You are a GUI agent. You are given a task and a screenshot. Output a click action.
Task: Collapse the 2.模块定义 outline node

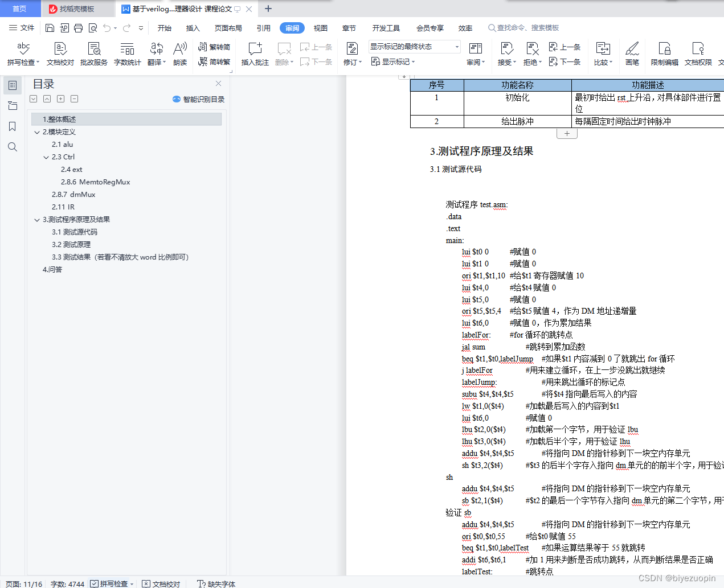tap(37, 132)
